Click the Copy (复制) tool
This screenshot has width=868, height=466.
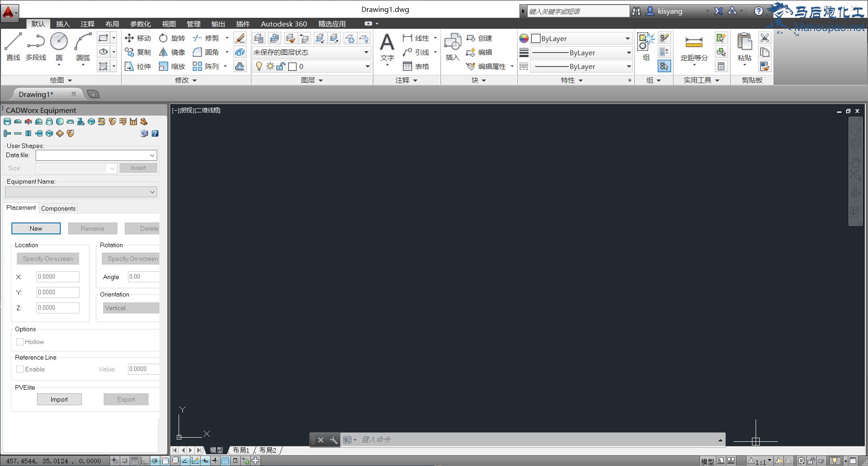138,52
